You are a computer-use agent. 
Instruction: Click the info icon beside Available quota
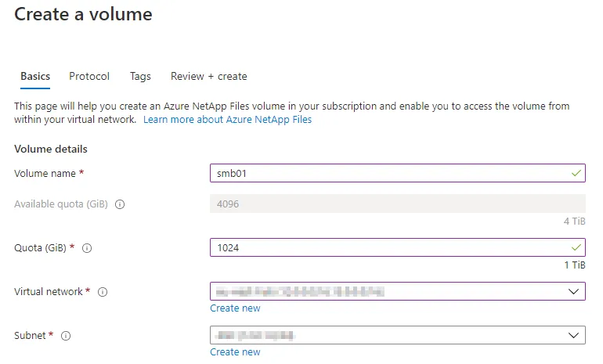[121, 204]
